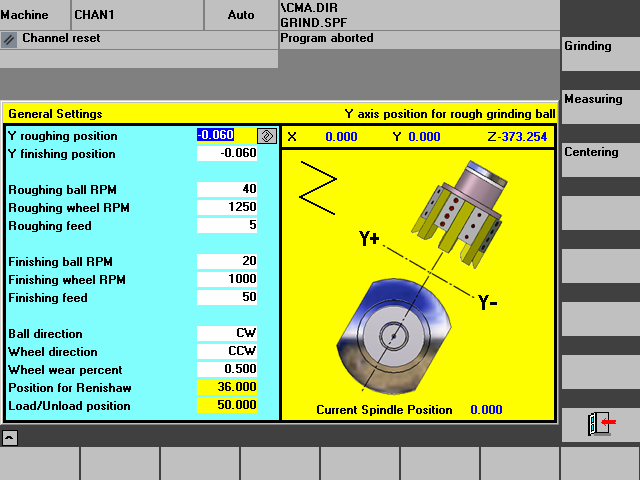Image resolution: width=640 pixels, height=480 pixels.
Task: Open the Centering softkey
Action: click(601, 160)
